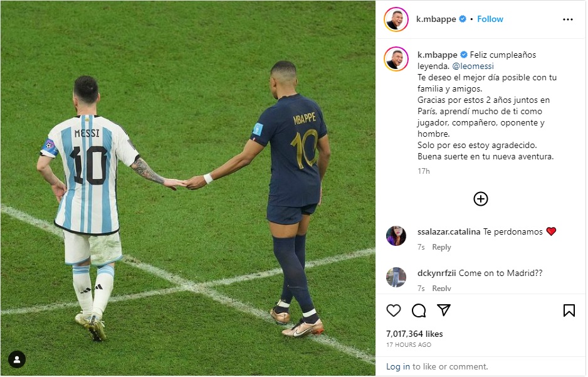View the 7,017,364 likes list
The width and height of the screenshot is (588, 377).
click(x=415, y=334)
